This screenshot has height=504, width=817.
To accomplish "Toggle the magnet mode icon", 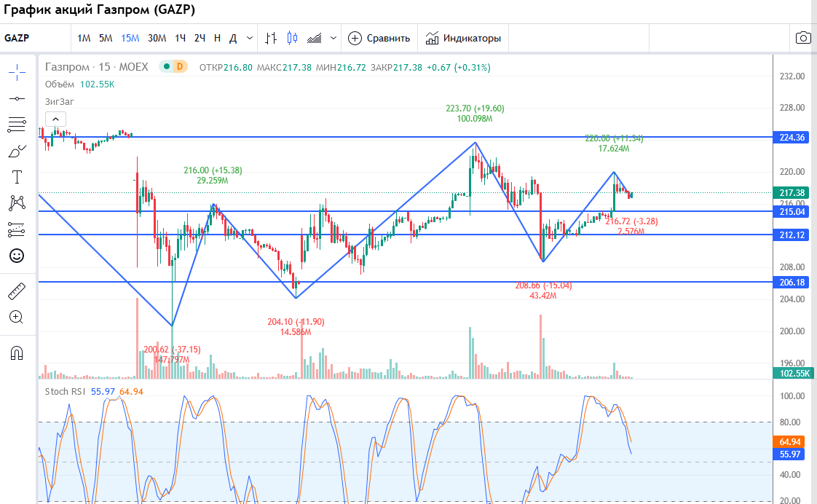I will click(17, 353).
